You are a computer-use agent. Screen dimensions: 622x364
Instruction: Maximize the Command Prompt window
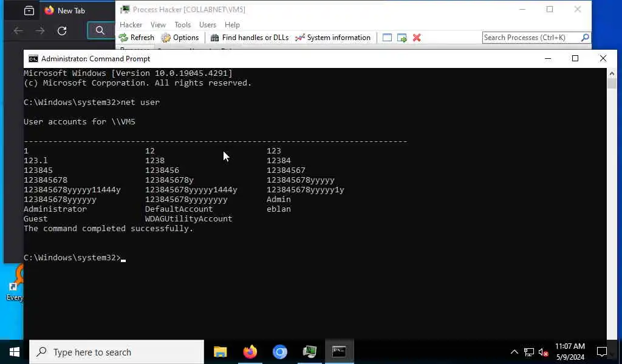coord(575,59)
